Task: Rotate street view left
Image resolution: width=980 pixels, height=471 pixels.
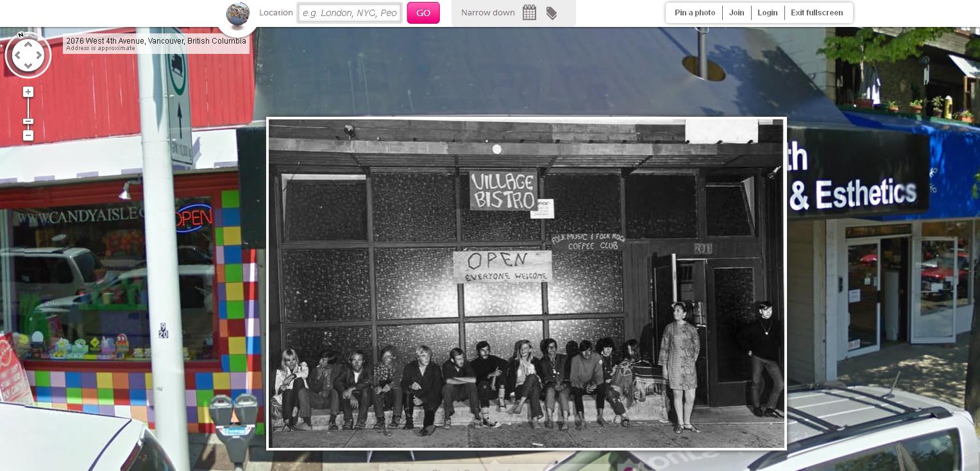Action: 17,55
